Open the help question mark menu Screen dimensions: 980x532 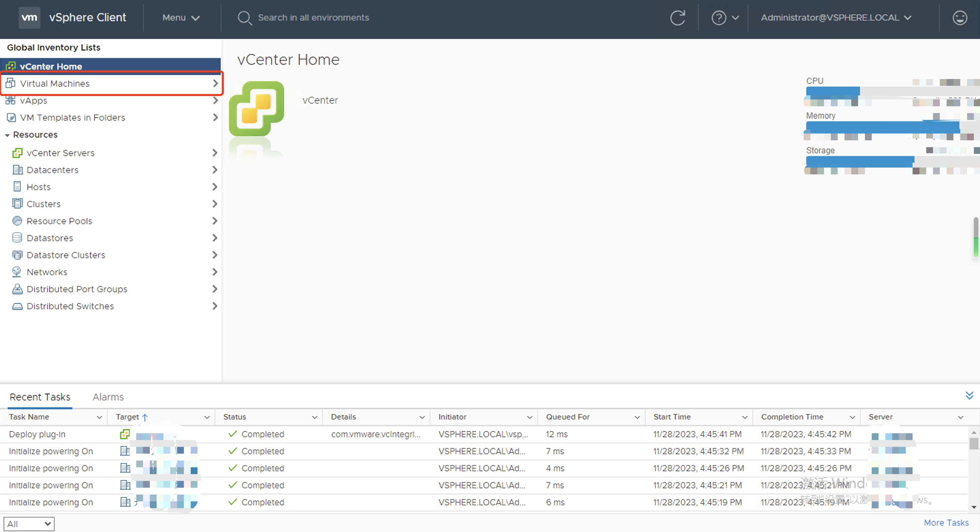pos(725,18)
